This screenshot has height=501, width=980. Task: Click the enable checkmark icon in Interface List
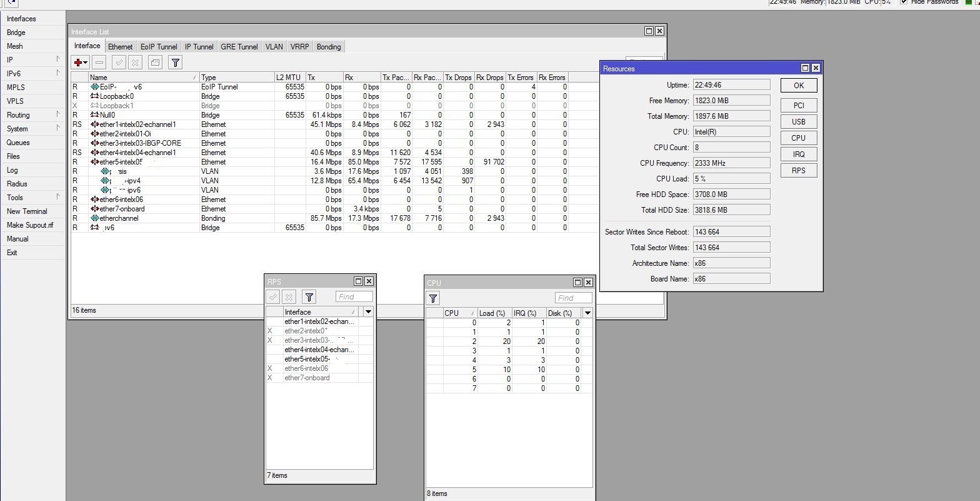pos(119,62)
